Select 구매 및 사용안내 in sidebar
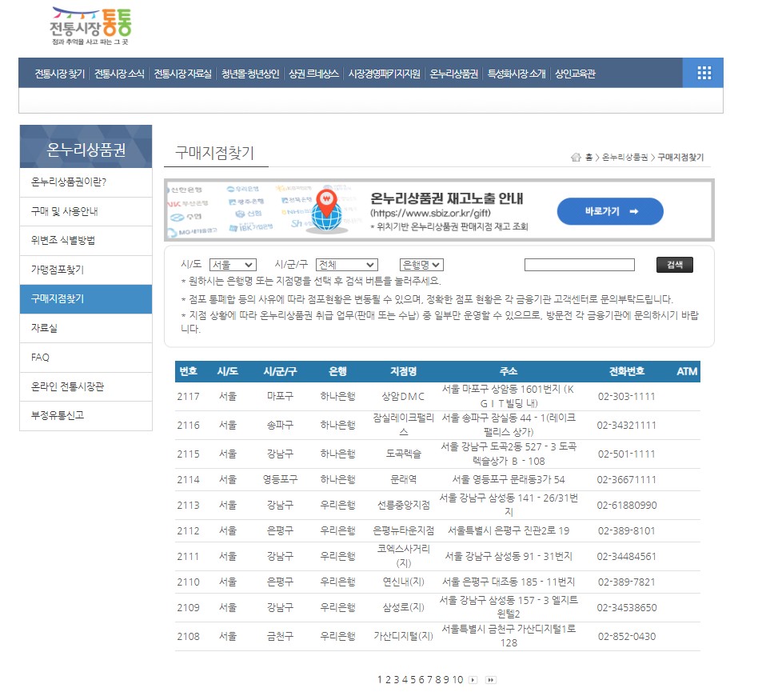Viewport: 762px width, 700px height. (x=86, y=211)
